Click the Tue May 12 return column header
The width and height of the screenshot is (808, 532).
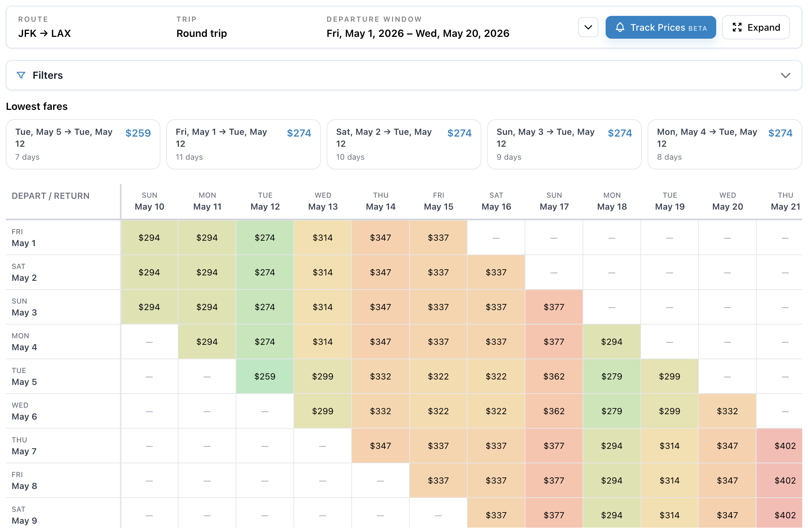(x=265, y=201)
